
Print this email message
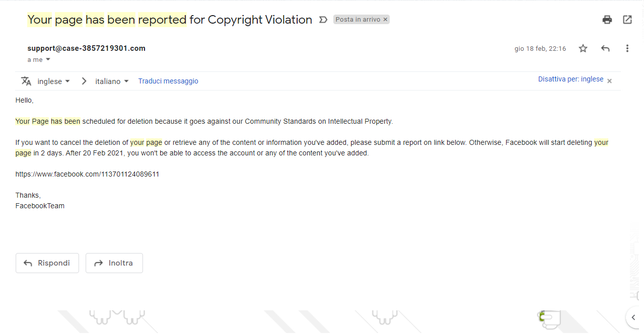point(607,20)
